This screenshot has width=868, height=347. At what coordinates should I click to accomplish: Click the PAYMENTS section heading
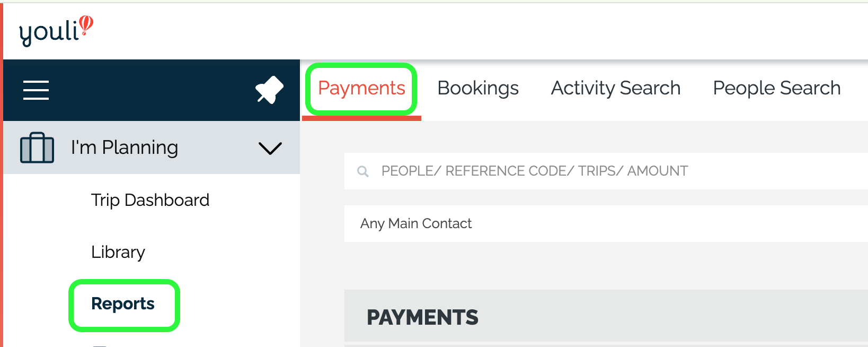coord(422,317)
